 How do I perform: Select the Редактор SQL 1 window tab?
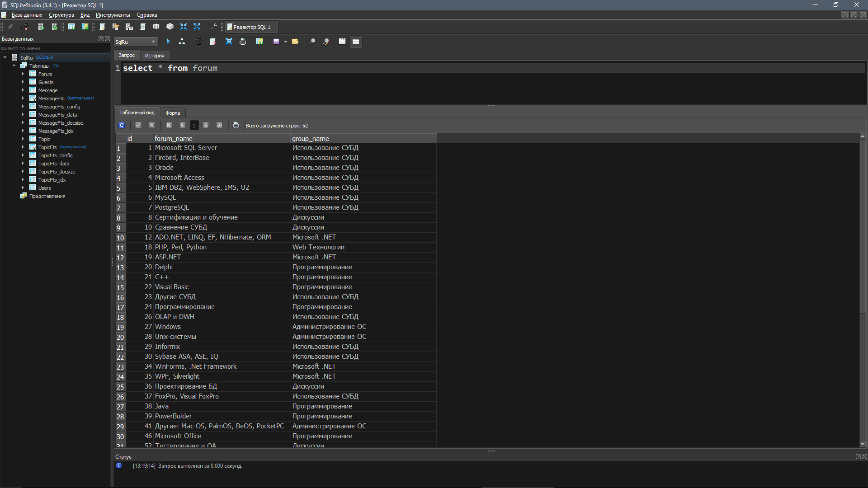[x=252, y=27]
